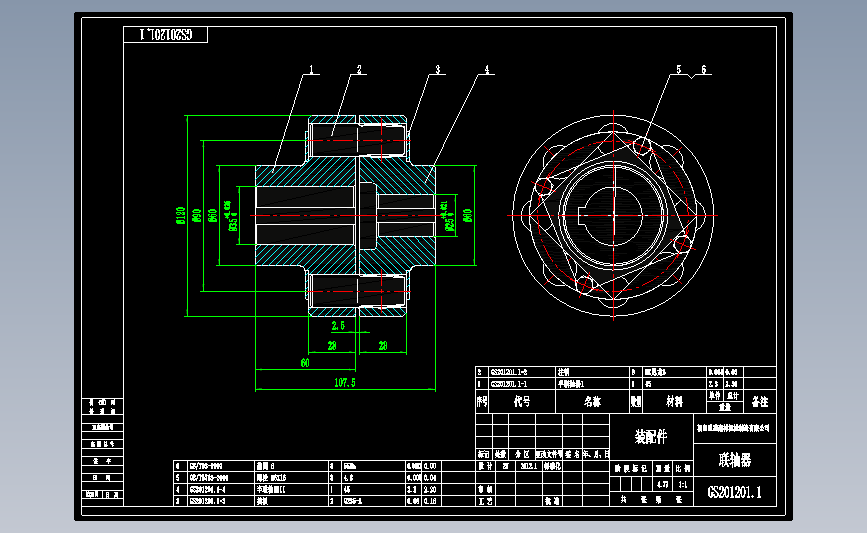Click balloon number 3 leader label
This screenshot has height=533, width=867.
437,70
